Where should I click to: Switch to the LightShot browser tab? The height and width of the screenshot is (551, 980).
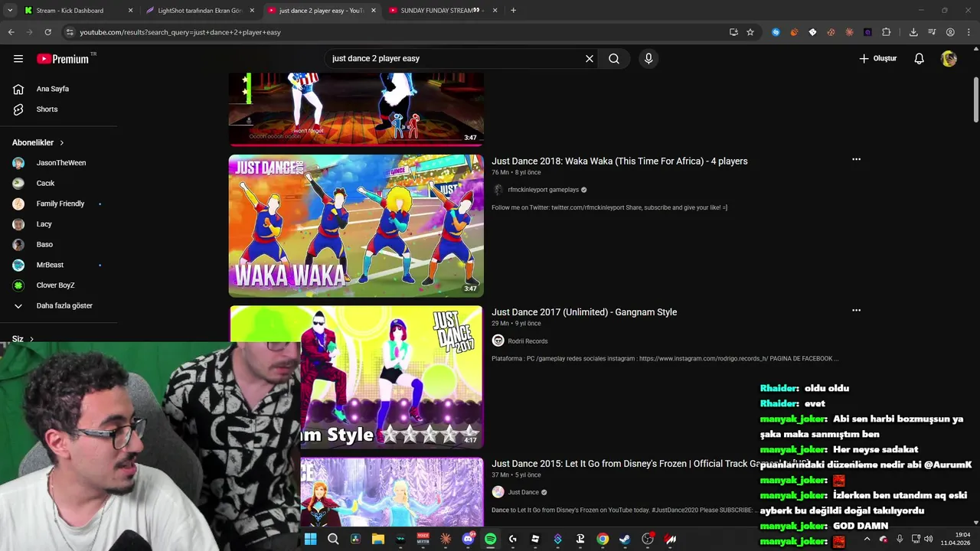[200, 11]
